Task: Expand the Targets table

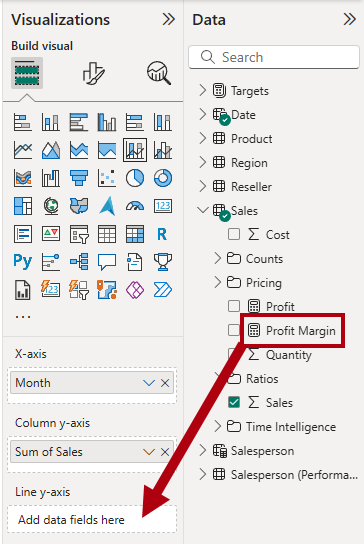Action: pos(203,90)
